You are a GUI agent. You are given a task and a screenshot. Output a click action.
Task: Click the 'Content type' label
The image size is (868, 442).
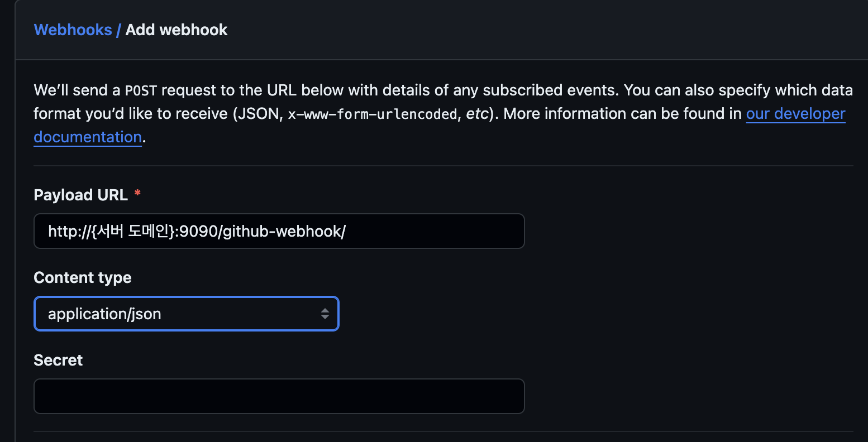pos(83,278)
